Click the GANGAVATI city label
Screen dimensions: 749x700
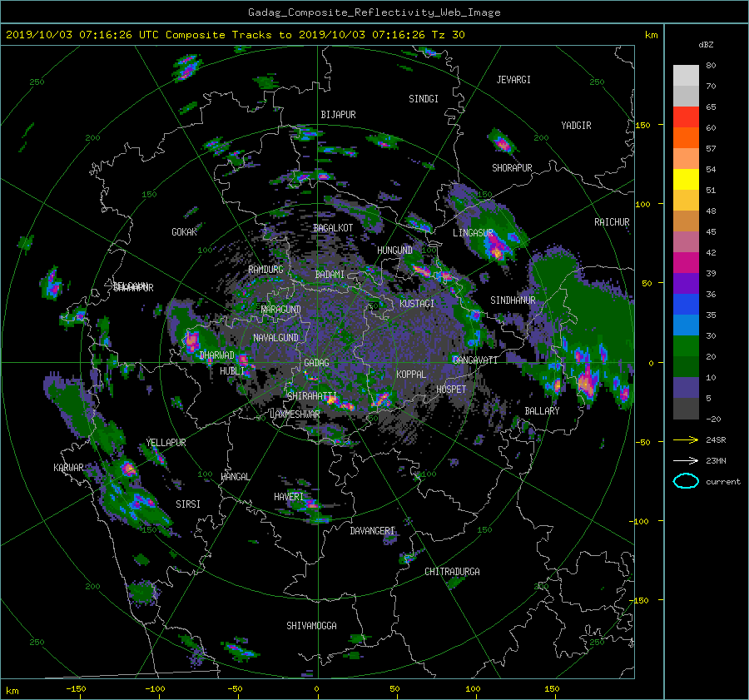click(x=475, y=360)
